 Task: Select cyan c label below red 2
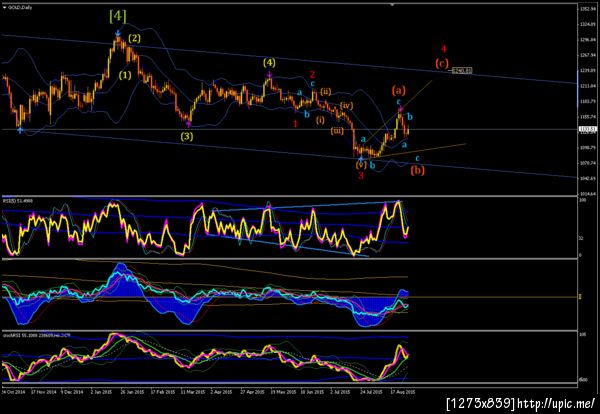tap(313, 84)
